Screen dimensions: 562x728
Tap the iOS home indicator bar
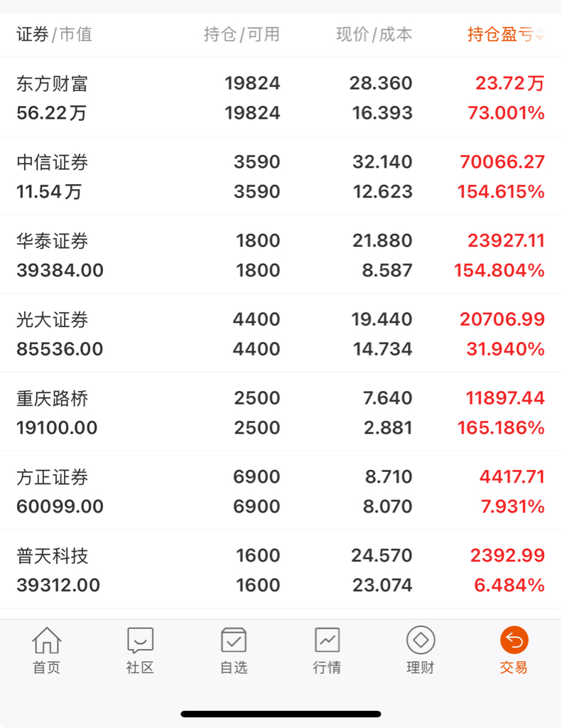(281, 713)
